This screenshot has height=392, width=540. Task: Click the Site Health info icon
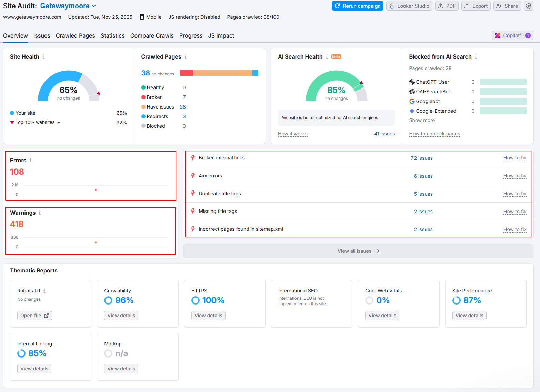point(43,56)
